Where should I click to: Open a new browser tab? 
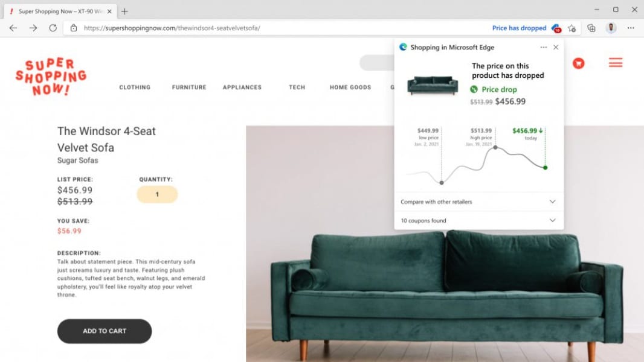point(124,11)
